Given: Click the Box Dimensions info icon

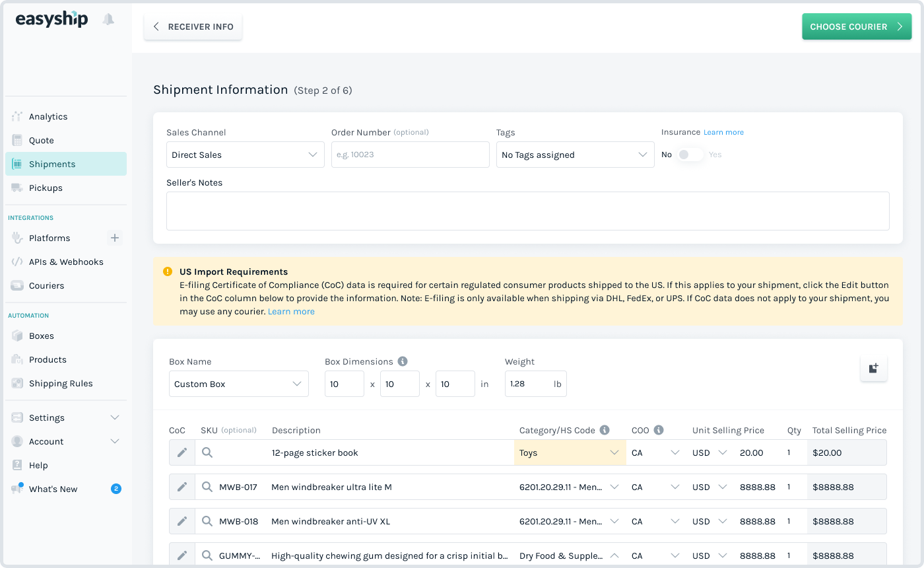Looking at the screenshot, I should [403, 361].
